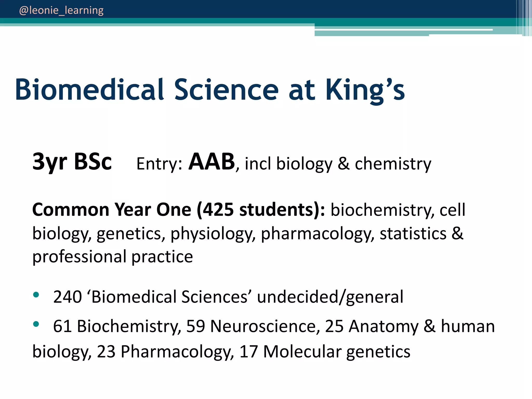Click the undecided/general text
Screen dimensions: 532x399
[x=330, y=297]
